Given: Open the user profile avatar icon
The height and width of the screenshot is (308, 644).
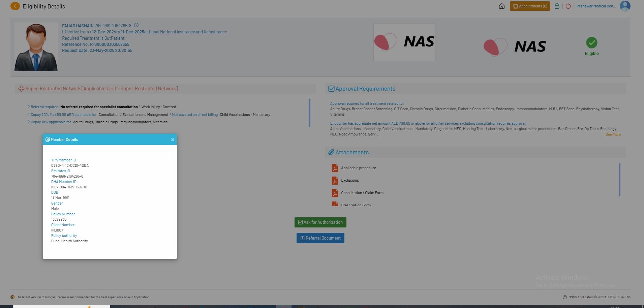Looking at the screenshot, I should coord(625,6).
